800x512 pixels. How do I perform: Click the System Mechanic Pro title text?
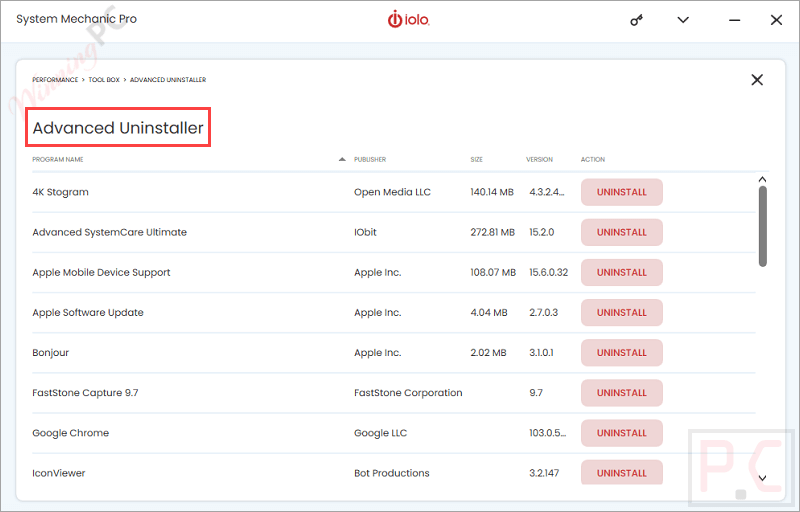click(x=77, y=19)
